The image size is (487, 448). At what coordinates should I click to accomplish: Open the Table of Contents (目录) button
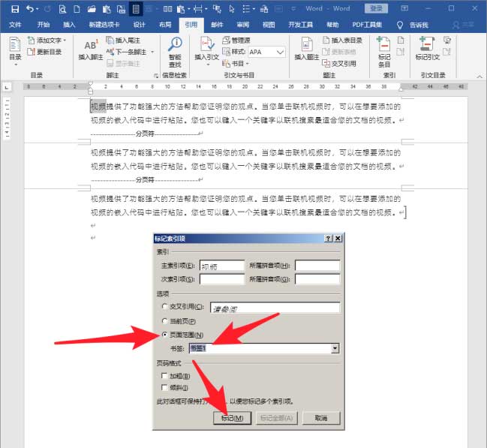(x=15, y=51)
